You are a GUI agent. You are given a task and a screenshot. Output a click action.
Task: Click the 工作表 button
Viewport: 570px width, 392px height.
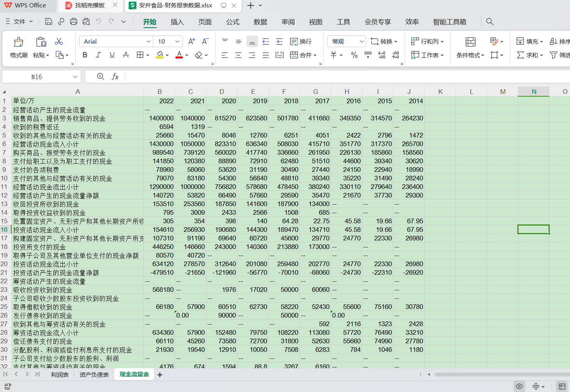tap(428, 55)
